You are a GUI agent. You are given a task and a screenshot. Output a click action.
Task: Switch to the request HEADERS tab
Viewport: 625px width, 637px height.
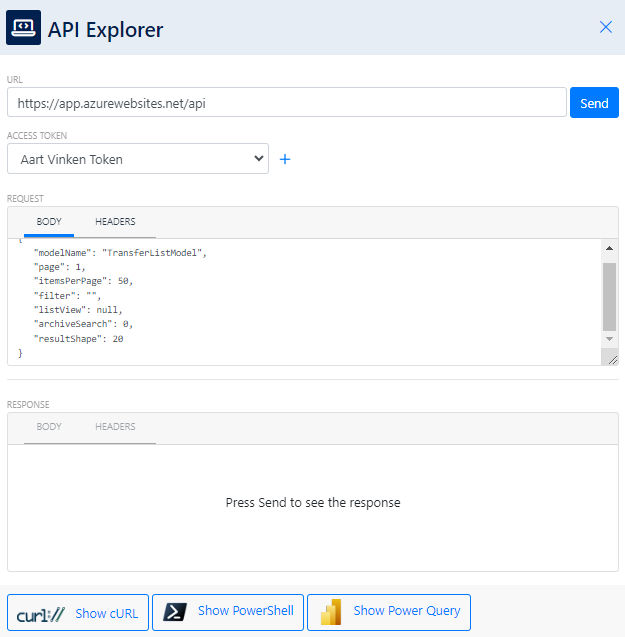(115, 221)
